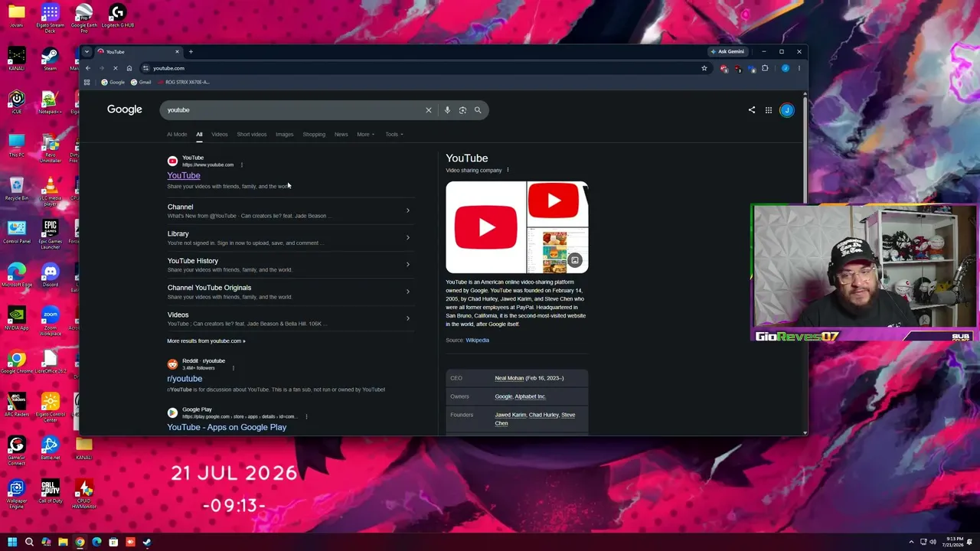Open the r/youtube Reddit result
The height and width of the screenshot is (551, 980).
[185, 379]
